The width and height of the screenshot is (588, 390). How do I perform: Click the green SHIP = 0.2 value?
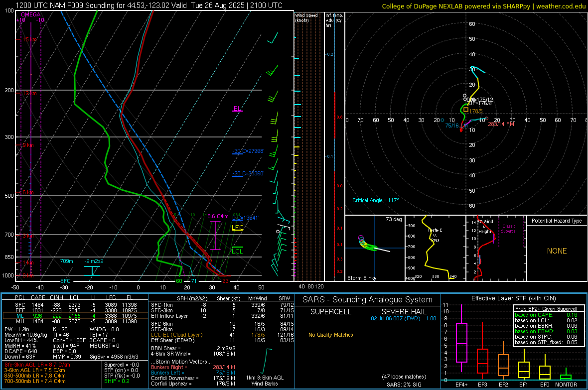(117, 381)
